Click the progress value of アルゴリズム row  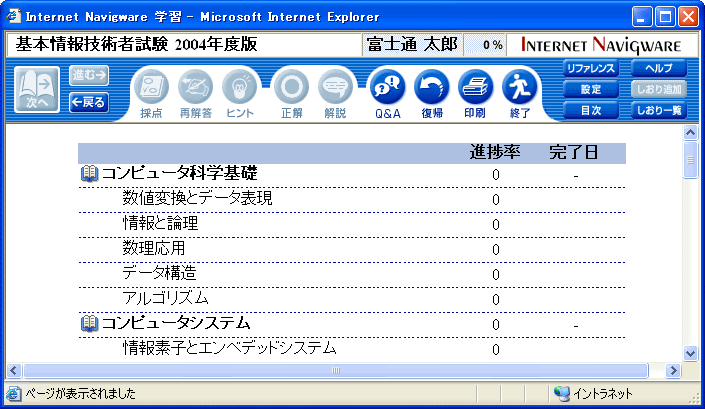click(x=495, y=299)
